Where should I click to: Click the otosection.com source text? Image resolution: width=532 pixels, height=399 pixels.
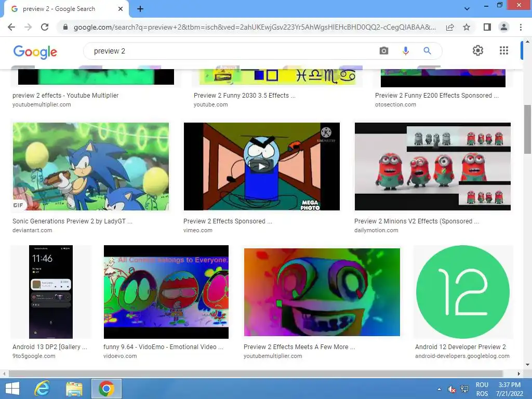(x=395, y=104)
